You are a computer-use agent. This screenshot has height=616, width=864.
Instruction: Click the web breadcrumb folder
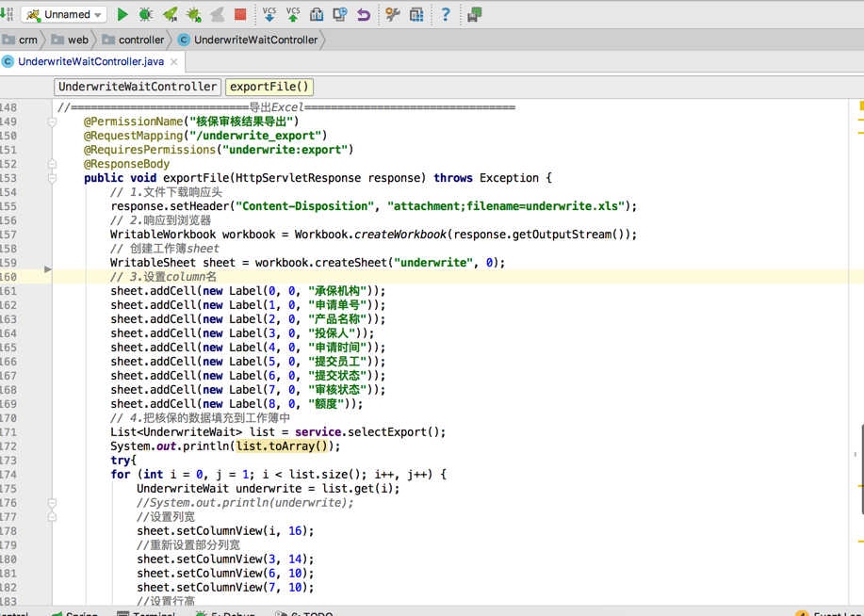tap(77, 40)
